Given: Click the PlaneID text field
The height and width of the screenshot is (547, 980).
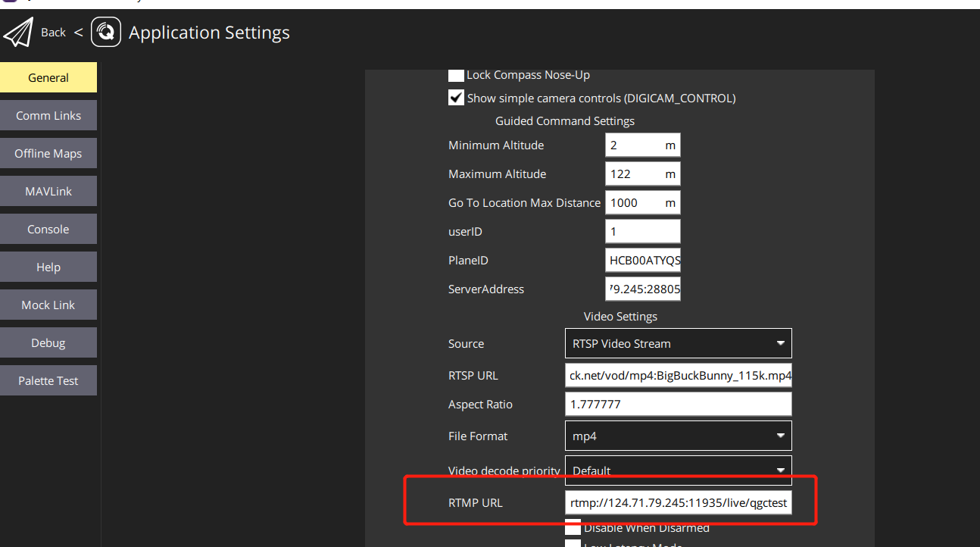Looking at the screenshot, I should [642, 260].
